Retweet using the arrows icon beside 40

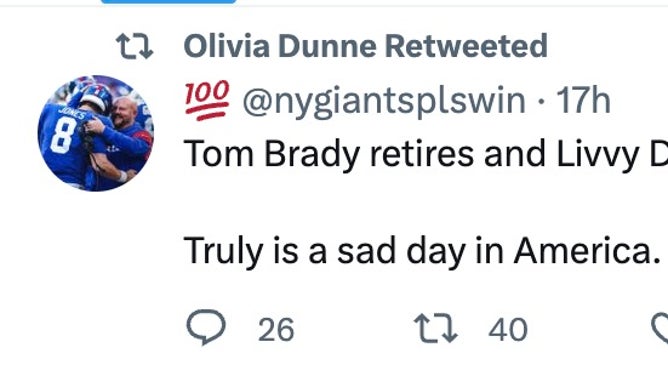click(x=436, y=328)
